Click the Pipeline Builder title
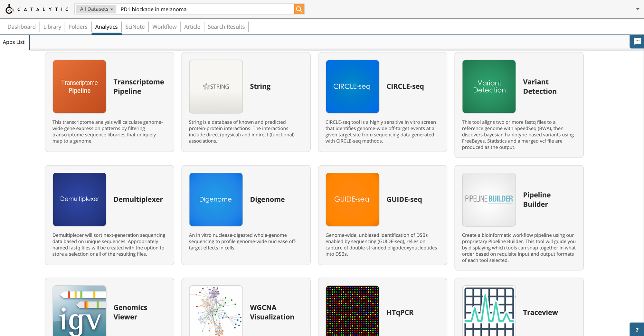Image resolution: width=644 pixels, height=336 pixels. point(537,199)
